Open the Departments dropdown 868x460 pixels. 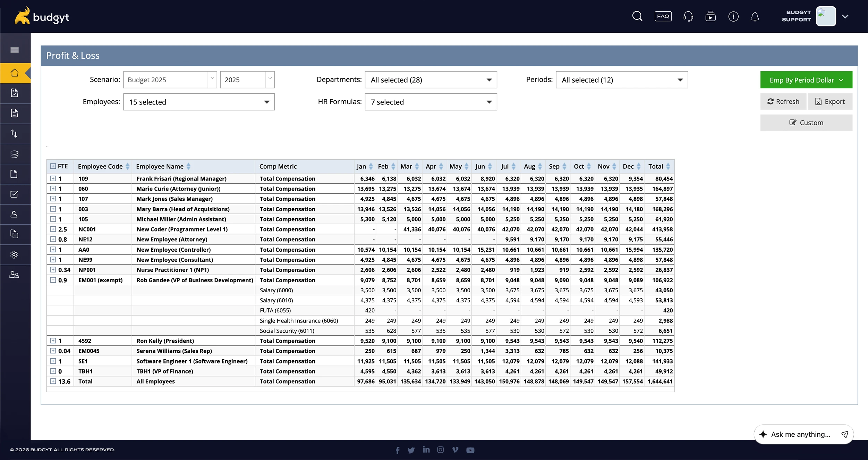(431, 80)
